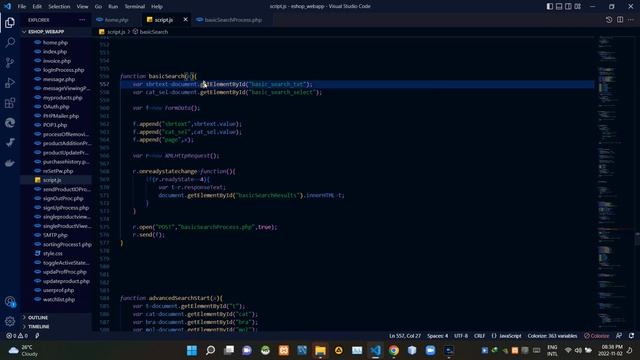This screenshot has height=360, width=640.
Task: Close the script.js editor tab
Action: point(185,20)
